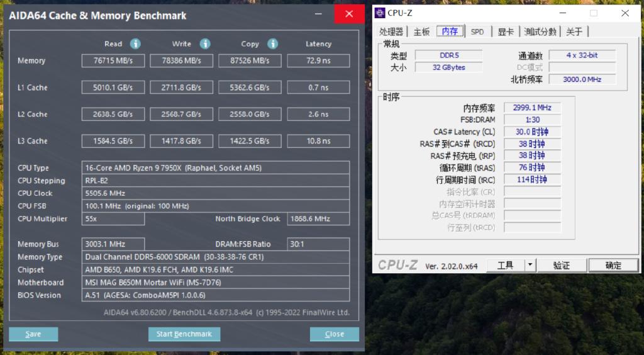Image resolution: width=644 pixels, height=355 pixels.
Task: Click the L1 Cache Copy value 5362.6 GB/s
Action: click(x=250, y=87)
